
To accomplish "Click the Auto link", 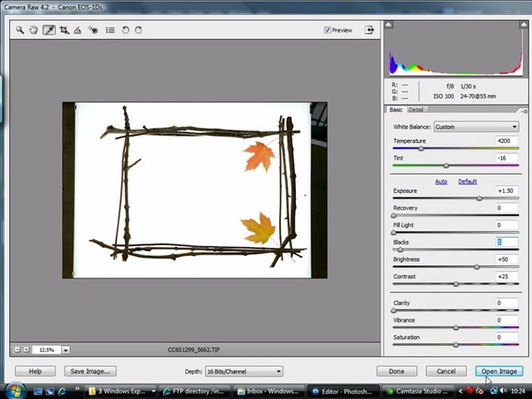I will [x=441, y=182].
